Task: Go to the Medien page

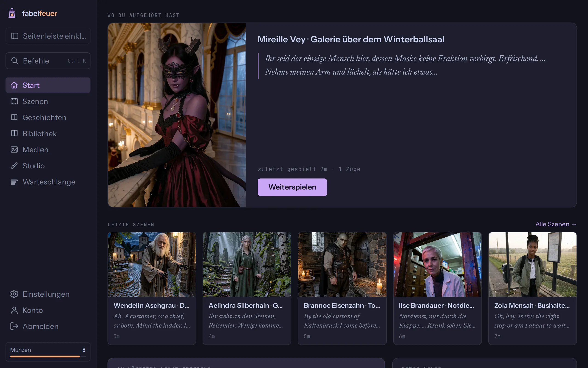Action: tap(48, 149)
